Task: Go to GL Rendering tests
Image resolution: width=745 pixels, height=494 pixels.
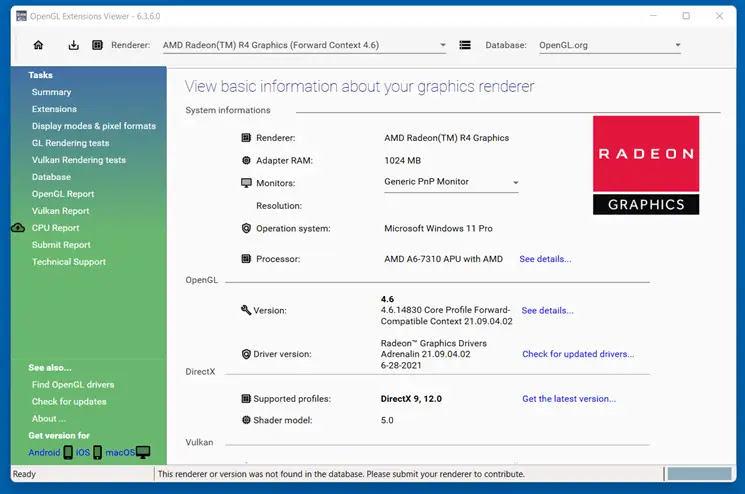Action: tap(70, 143)
